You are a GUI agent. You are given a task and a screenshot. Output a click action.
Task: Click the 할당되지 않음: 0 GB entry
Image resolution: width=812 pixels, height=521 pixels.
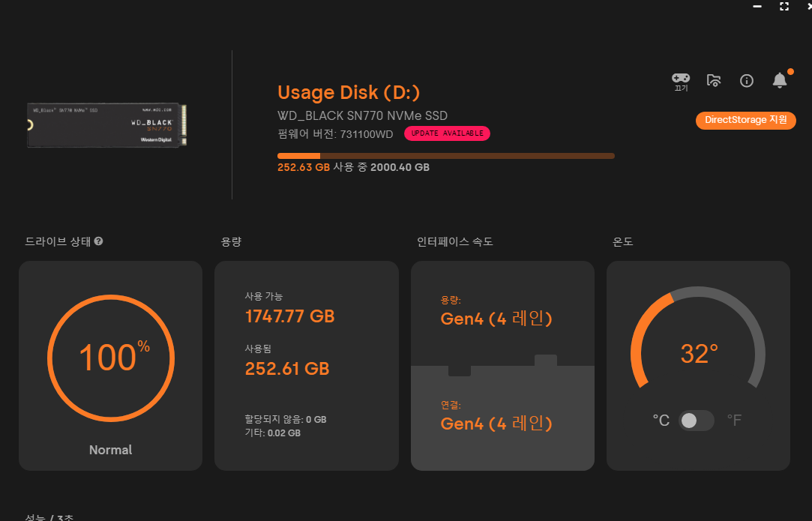286,420
